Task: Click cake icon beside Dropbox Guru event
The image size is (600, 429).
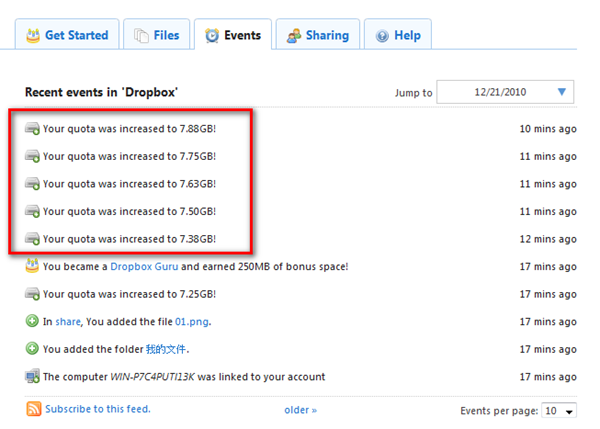Action: [32, 266]
